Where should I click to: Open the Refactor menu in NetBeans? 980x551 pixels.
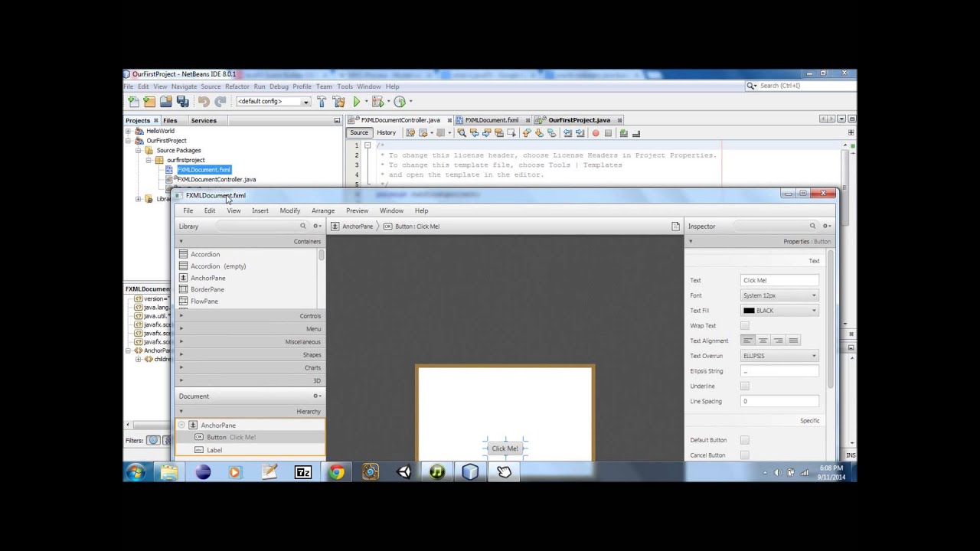[237, 86]
